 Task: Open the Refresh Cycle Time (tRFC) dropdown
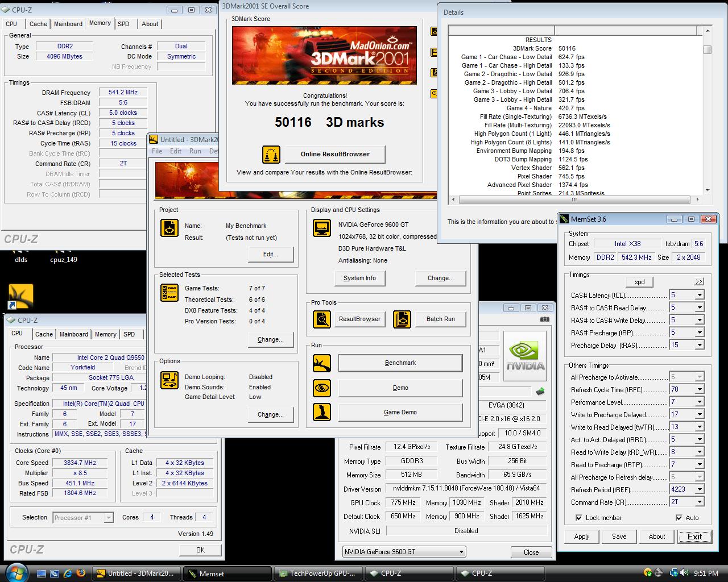(700, 389)
